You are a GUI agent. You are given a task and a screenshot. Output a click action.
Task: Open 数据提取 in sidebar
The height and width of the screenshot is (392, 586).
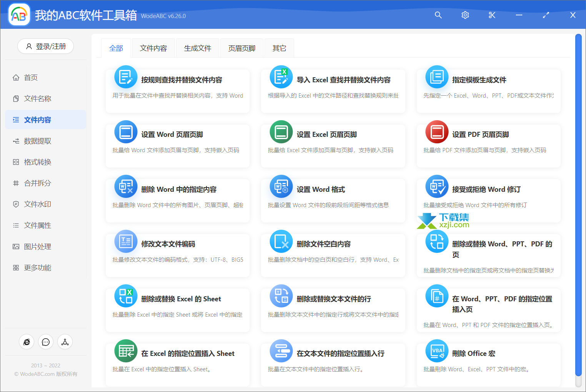click(x=45, y=141)
